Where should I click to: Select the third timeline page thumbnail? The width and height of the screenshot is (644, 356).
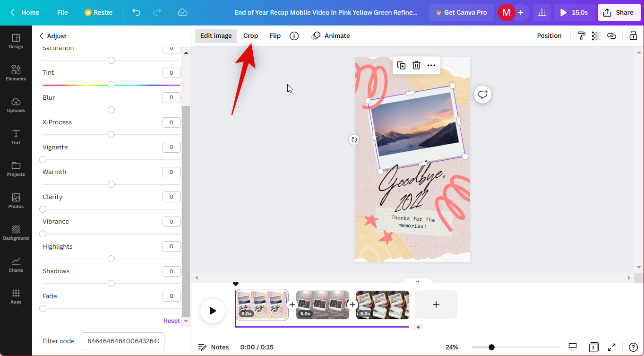point(383,305)
